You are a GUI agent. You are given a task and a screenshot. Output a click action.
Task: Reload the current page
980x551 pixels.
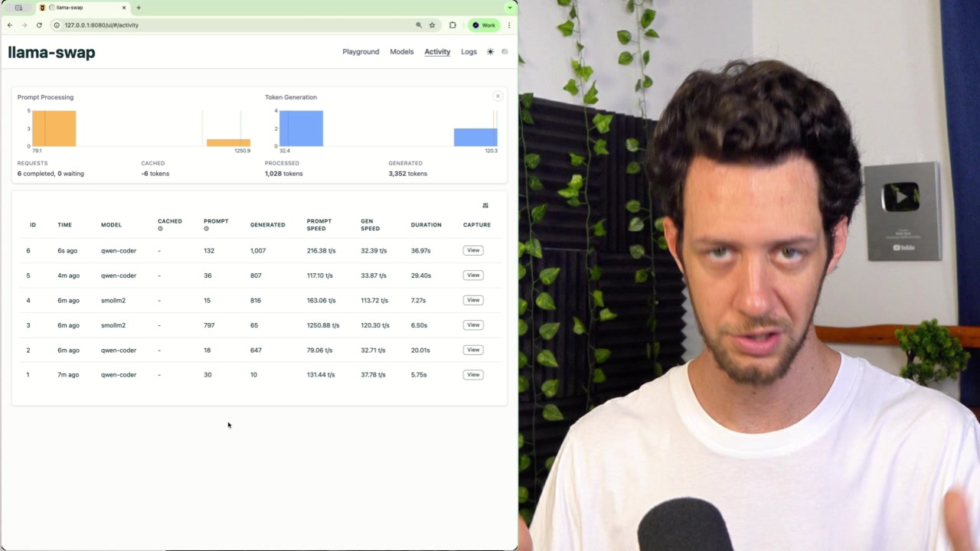39,25
